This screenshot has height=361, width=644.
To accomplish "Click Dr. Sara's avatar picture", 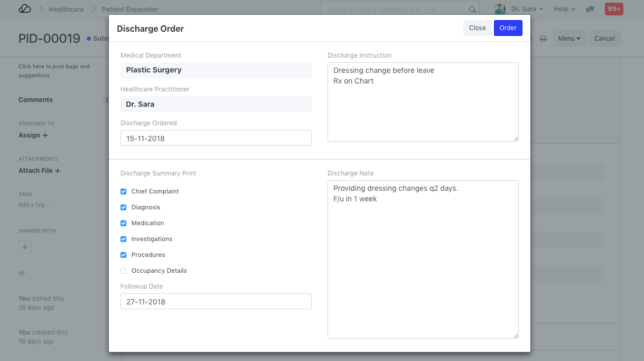I will pos(500,9).
